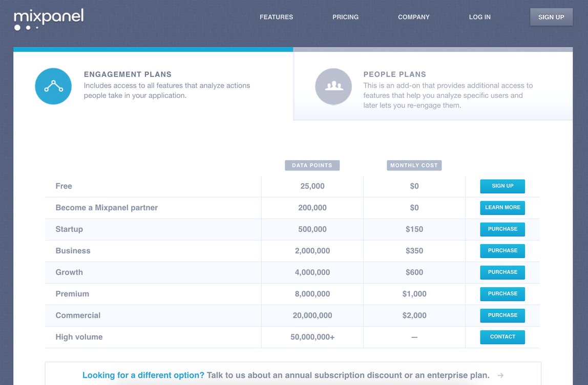588x385 pixels.
Task: Select the 'Free' plan name
Action: pos(64,186)
